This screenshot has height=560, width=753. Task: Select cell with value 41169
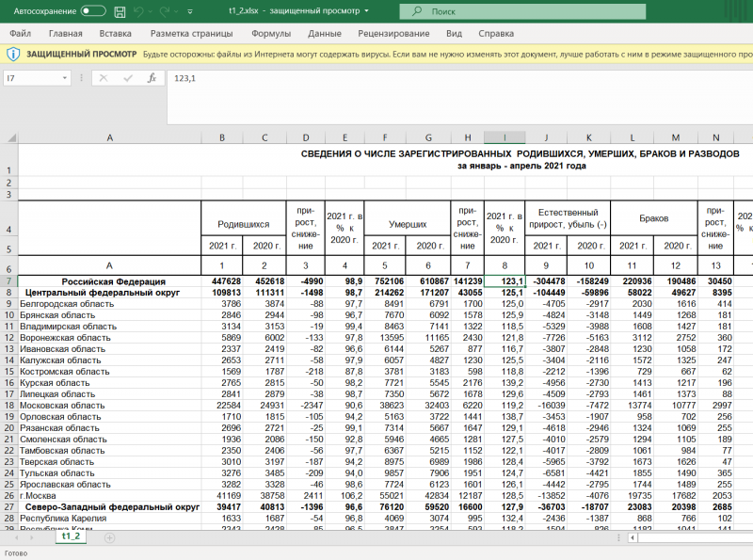point(222,496)
